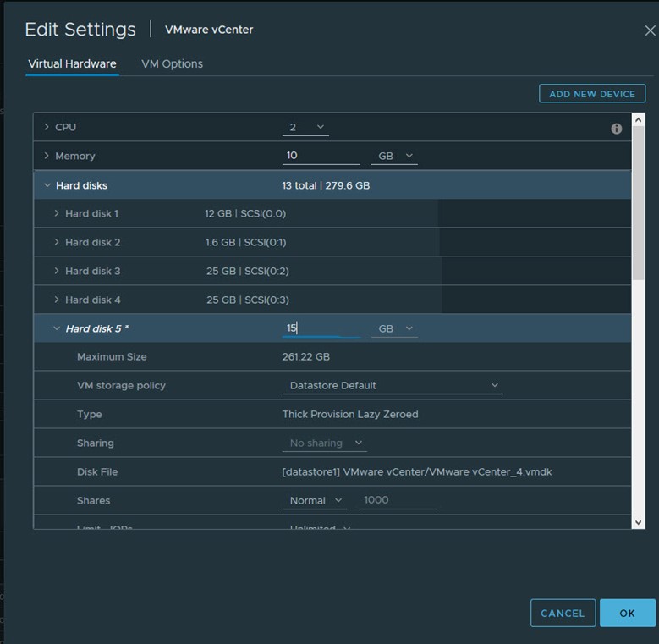Click the ADD NEW DEVICE button
Image resolution: width=659 pixels, height=644 pixels.
[x=591, y=94]
